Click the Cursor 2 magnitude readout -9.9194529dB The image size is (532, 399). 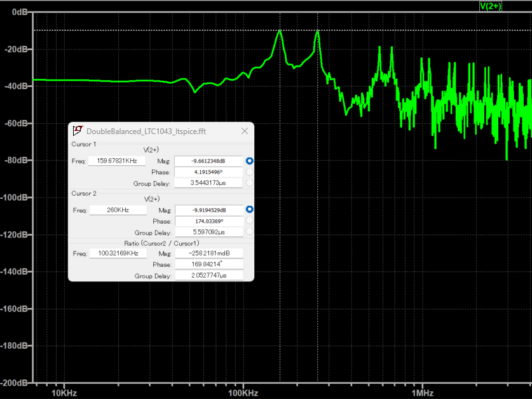208,209
